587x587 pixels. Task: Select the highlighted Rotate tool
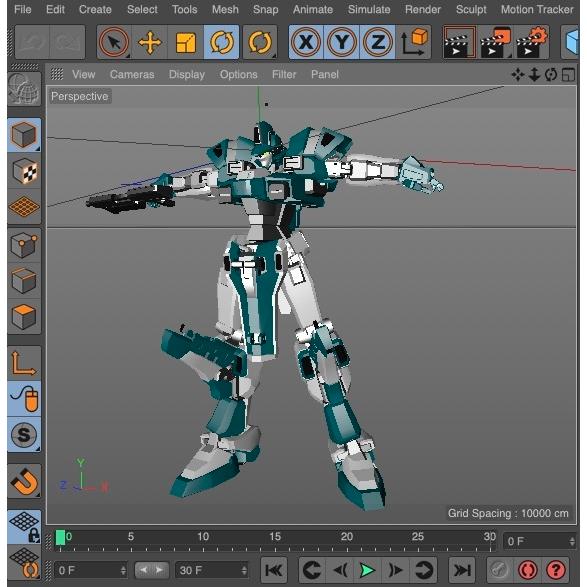(221, 42)
